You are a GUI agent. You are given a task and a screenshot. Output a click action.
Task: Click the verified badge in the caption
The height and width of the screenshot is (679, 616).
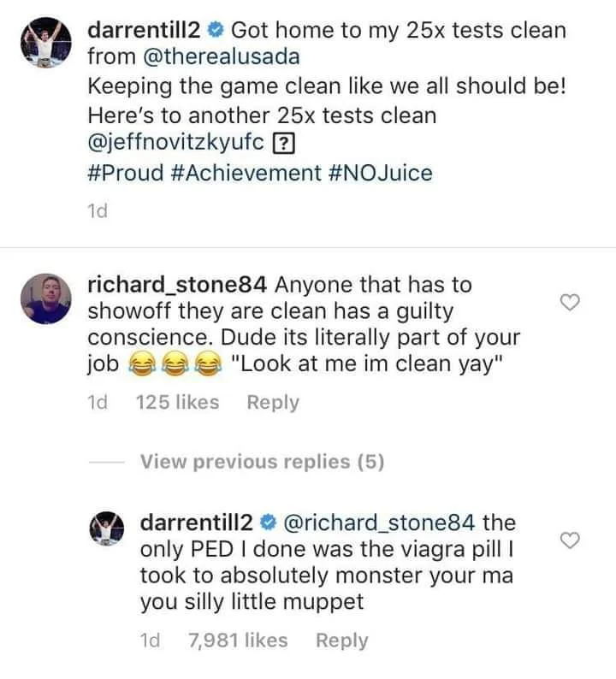216,32
